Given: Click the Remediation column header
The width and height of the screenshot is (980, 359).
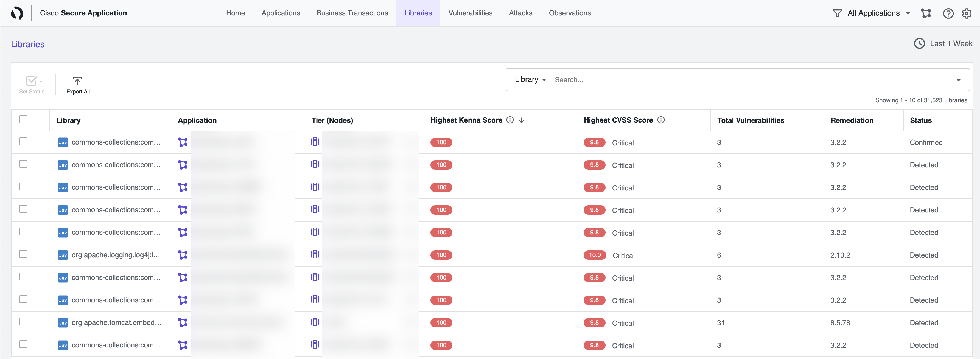Looking at the screenshot, I should click(852, 120).
